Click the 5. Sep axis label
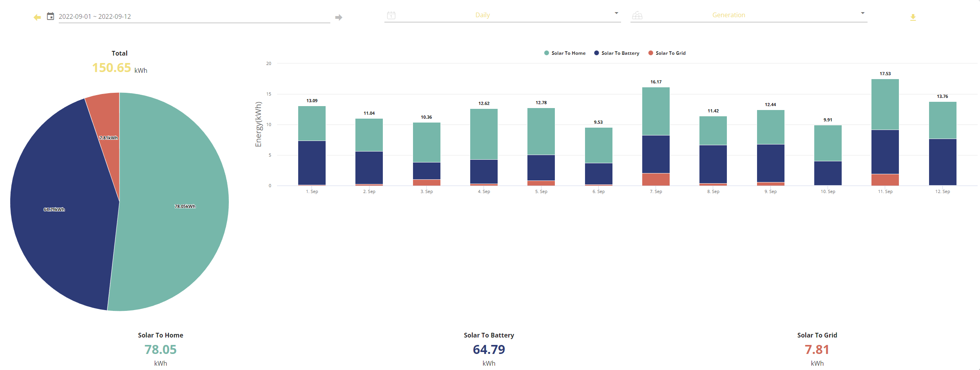Image resolution: width=980 pixels, height=370 pixels. point(541,191)
